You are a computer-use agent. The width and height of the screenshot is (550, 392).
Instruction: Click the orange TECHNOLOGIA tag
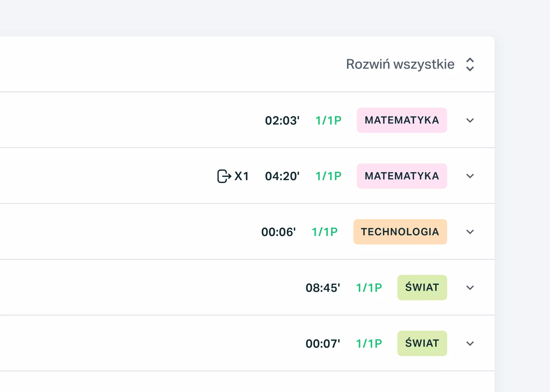(x=400, y=232)
